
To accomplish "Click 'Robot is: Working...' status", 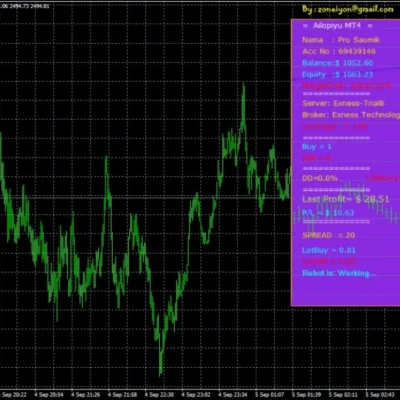I will pyautogui.click(x=339, y=273).
